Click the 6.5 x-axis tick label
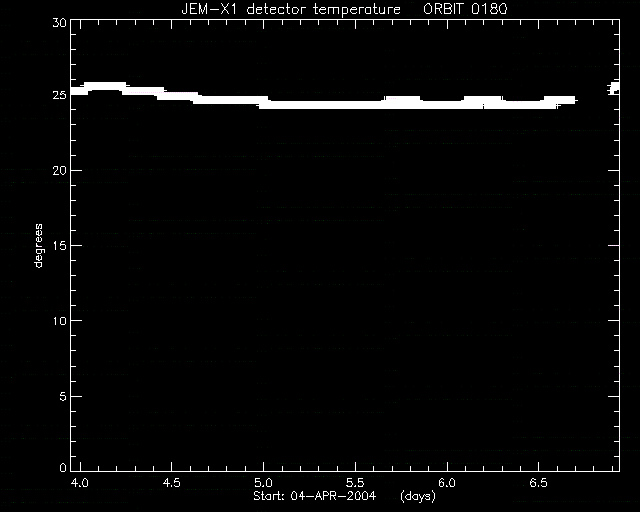Viewport: 640px width, 512px height. (x=538, y=483)
